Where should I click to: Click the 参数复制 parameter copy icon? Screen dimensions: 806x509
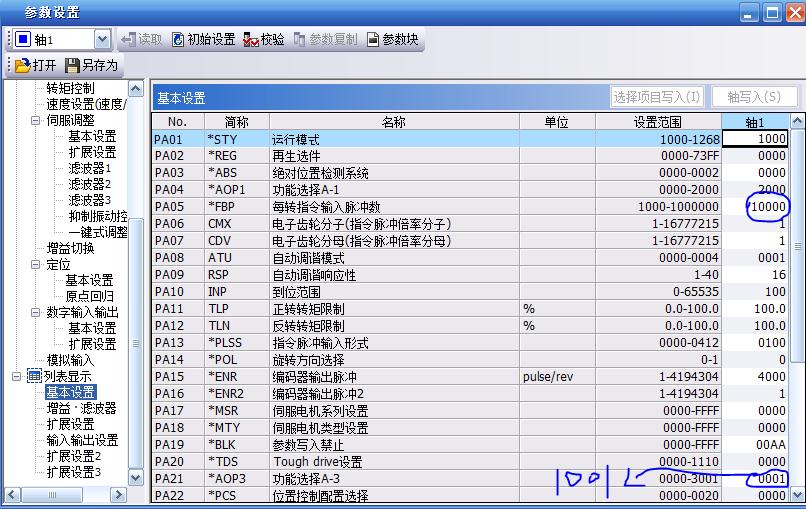click(x=300, y=40)
